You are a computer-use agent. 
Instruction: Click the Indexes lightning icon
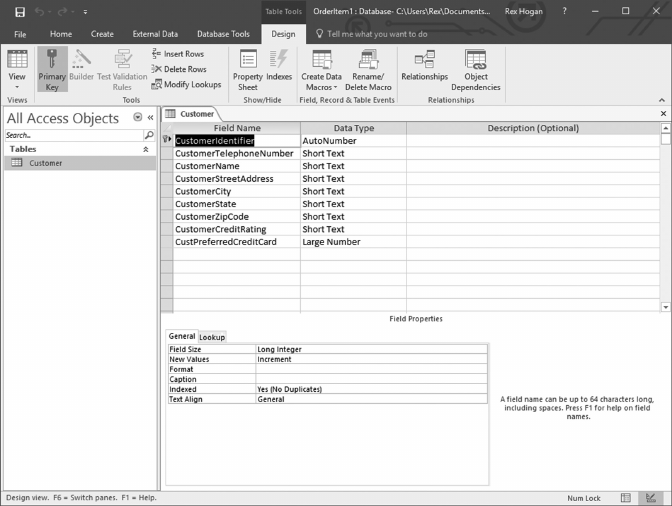click(x=279, y=59)
